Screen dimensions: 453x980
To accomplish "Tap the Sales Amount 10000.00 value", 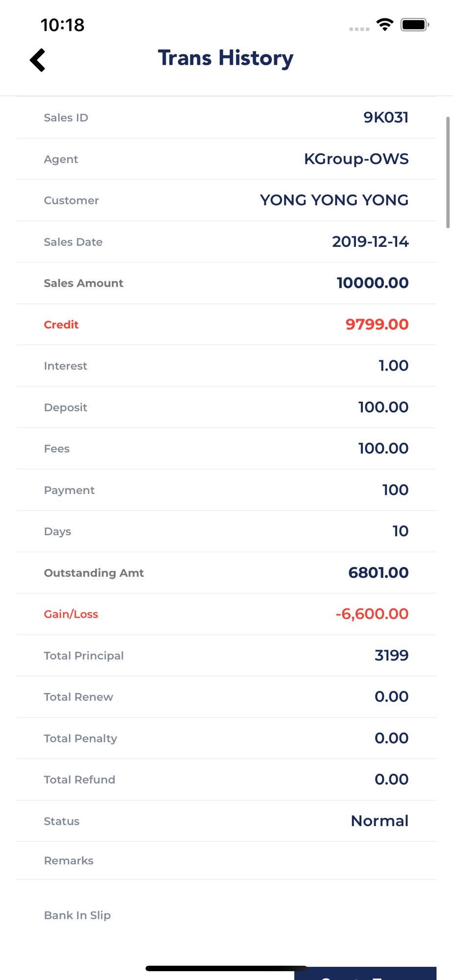I will (373, 283).
